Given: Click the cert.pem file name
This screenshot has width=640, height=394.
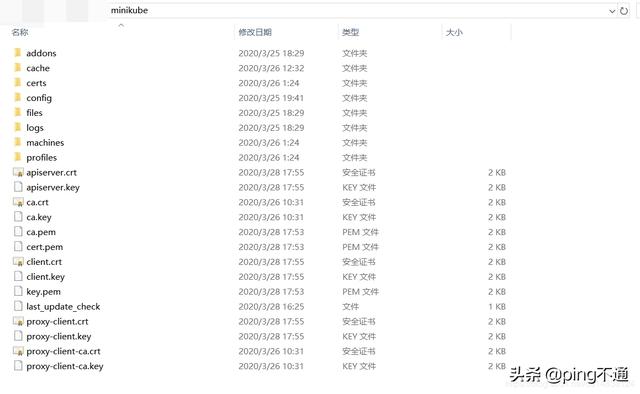Looking at the screenshot, I should (x=44, y=247).
